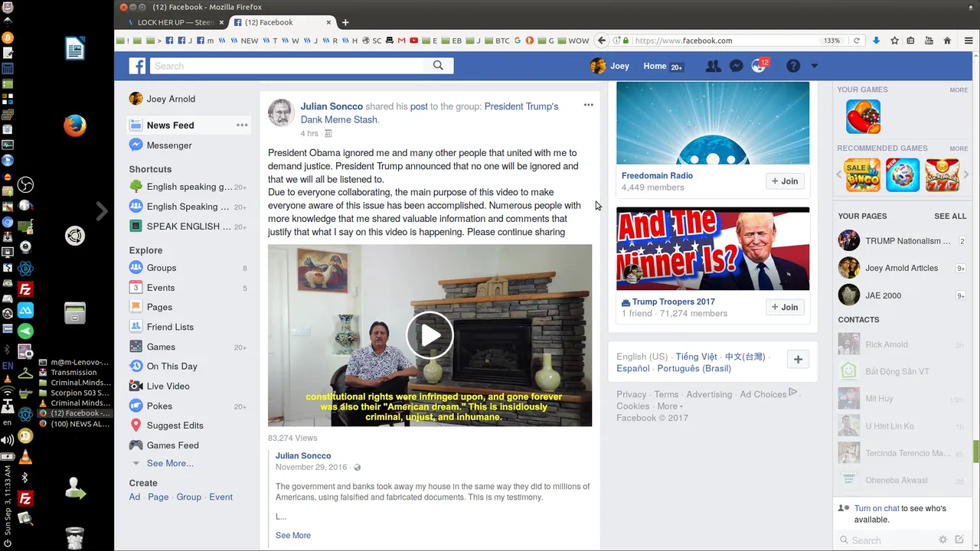Click the search magnifier button

[438, 66]
